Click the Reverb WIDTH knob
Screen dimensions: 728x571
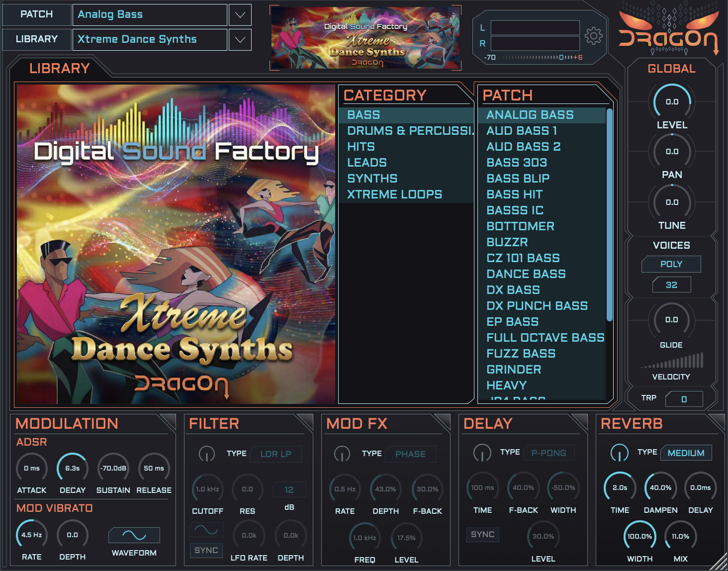(639, 537)
